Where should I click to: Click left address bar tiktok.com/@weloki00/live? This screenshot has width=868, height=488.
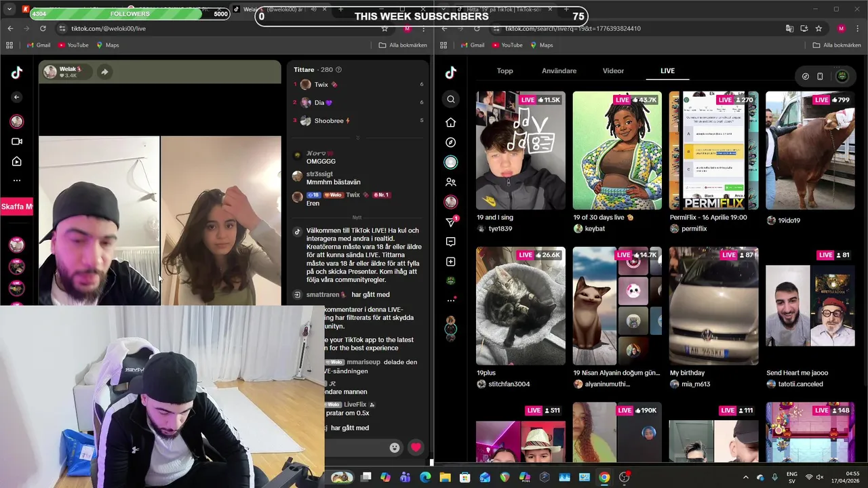108,28
